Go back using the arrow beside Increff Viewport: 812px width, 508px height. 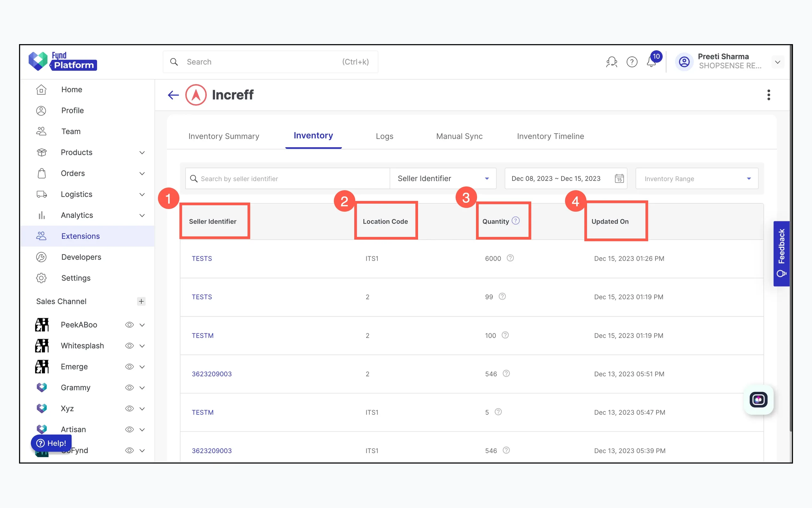(173, 95)
